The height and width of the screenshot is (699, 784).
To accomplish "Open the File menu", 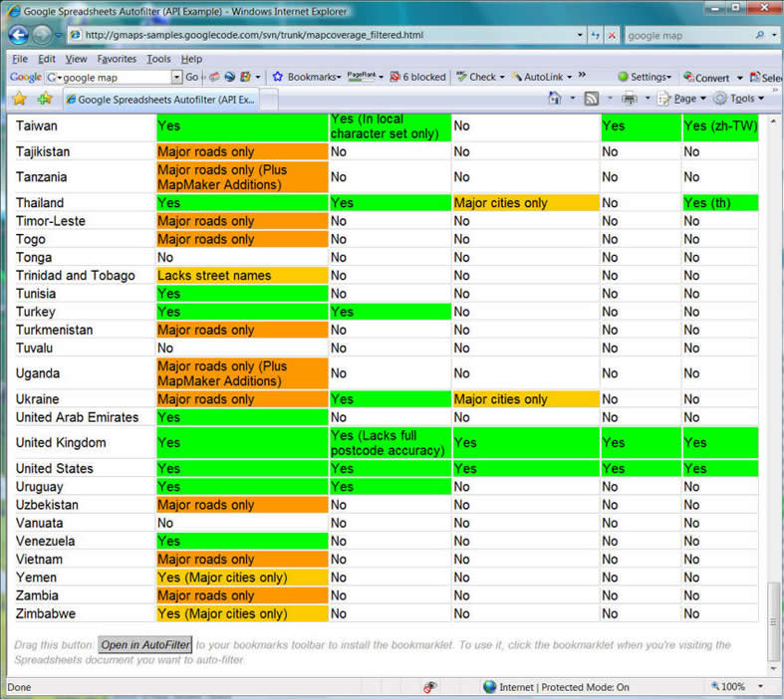I will pos(20,59).
